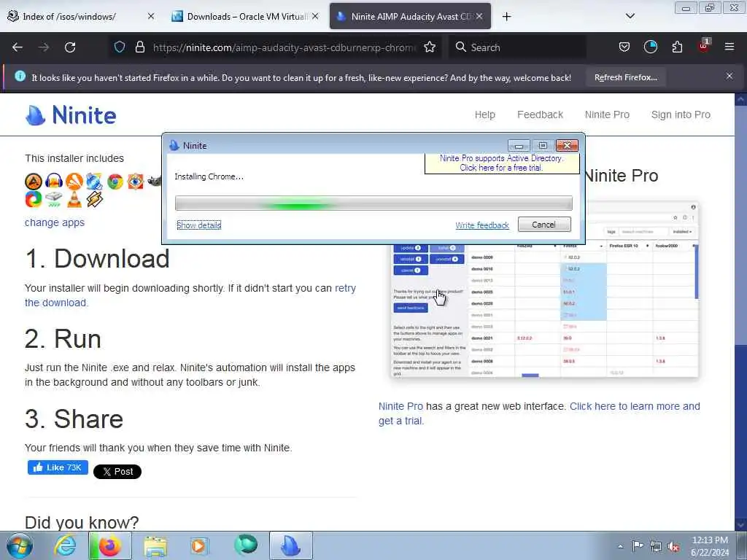Open the Pocket save icon
The image size is (747, 560).
[624, 47]
